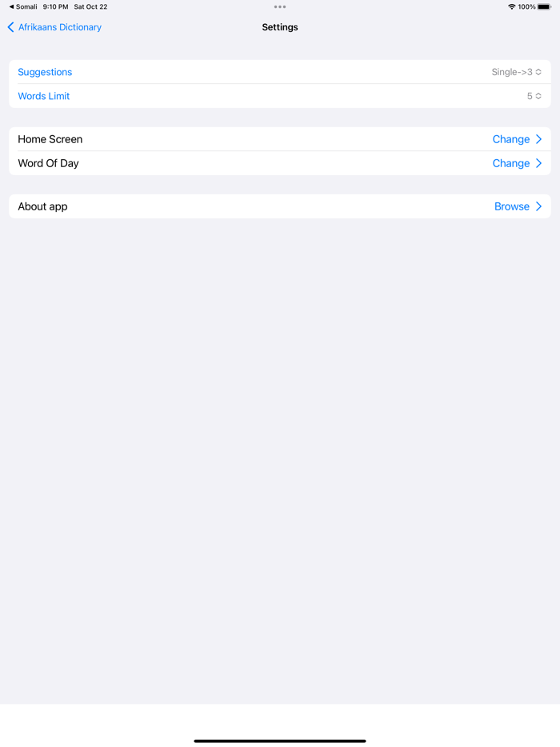This screenshot has height=747, width=560.
Task: Click the up-down arrows beside Words Limit 5
Action: tap(538, 96)
